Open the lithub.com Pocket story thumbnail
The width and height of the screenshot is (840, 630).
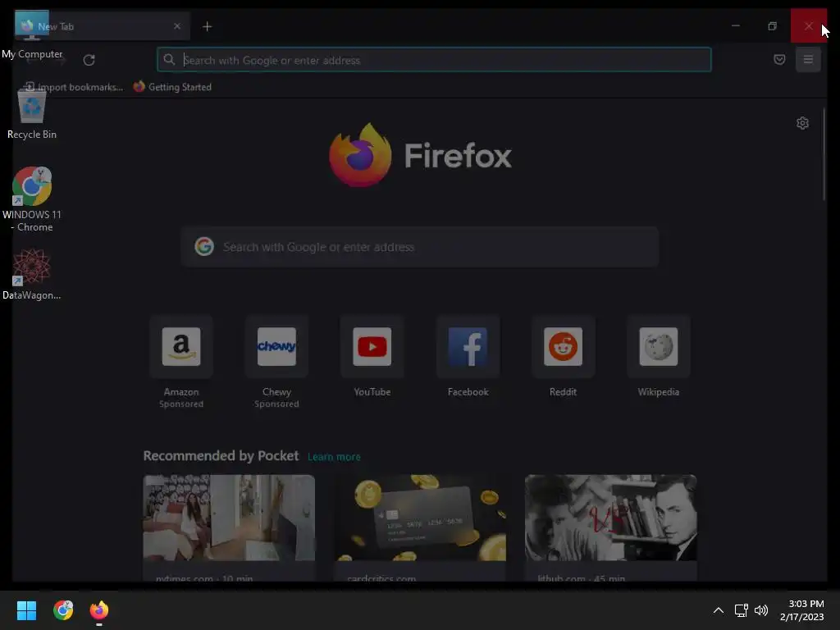coord(610,518)
